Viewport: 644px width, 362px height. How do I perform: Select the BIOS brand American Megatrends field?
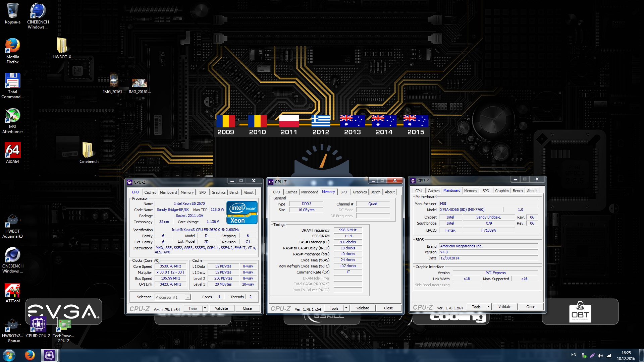[488, 246]
